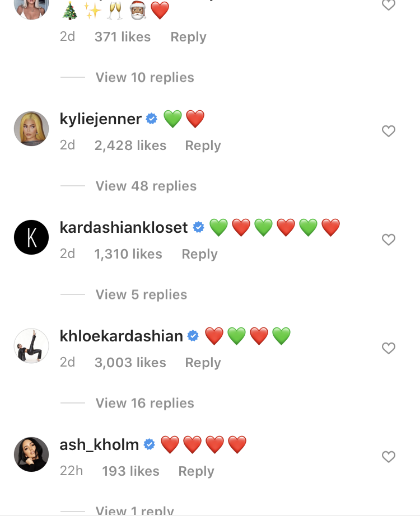Open kardashiankloset username link
The width and height of the screenshot is (420, 530).
pos(124,227)
